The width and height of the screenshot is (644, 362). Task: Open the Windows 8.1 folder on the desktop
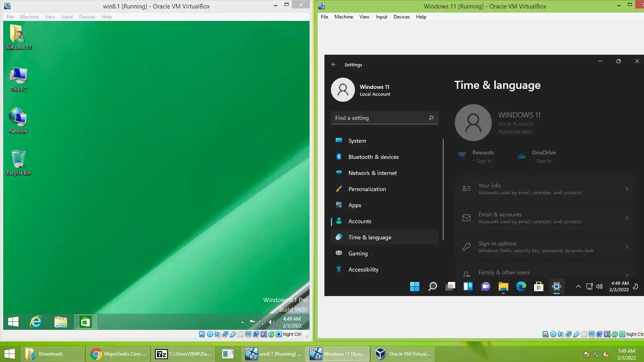pos(18,37)
